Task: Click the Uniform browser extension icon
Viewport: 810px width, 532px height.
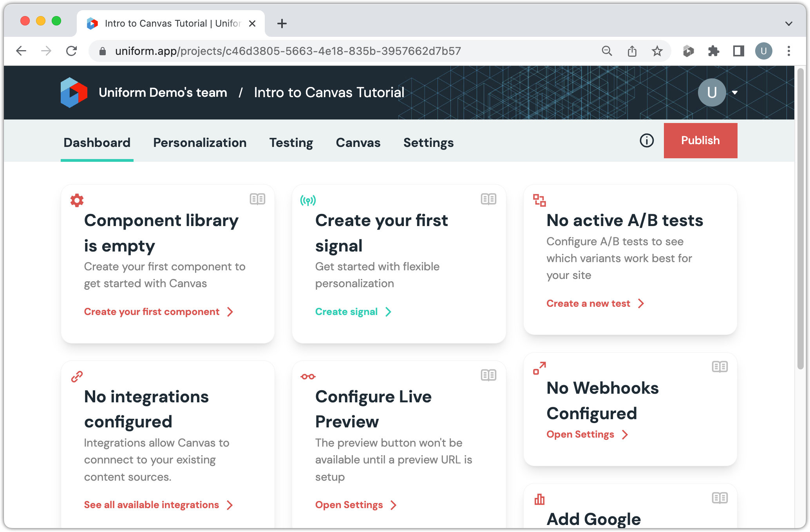Action: [688, 51]
